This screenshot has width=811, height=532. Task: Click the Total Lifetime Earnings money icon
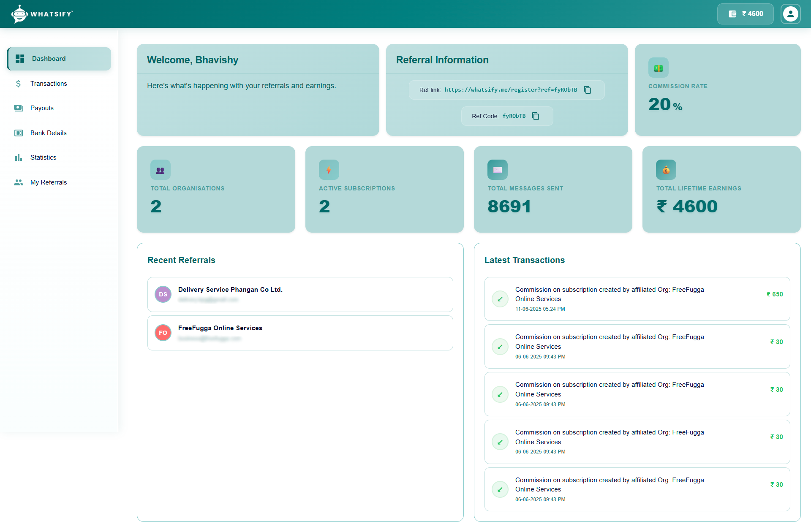pyautogui.click(x=666, y=170)
